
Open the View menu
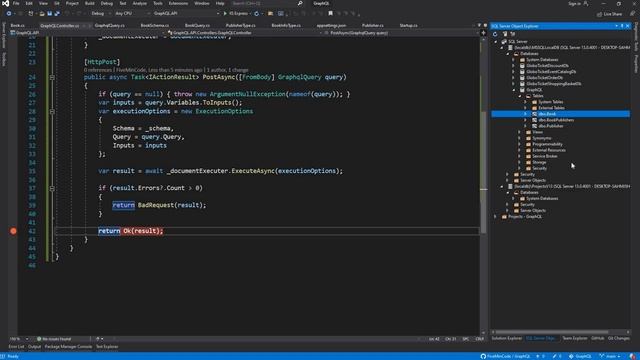click(43, 3)
